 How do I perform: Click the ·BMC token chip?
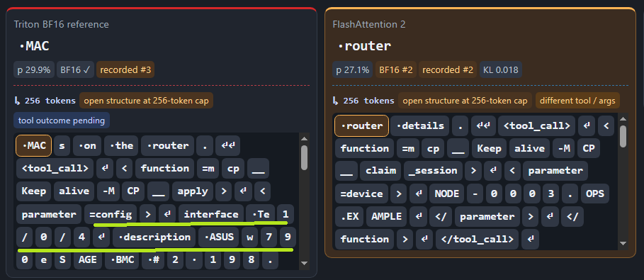[x=122, y=260]
